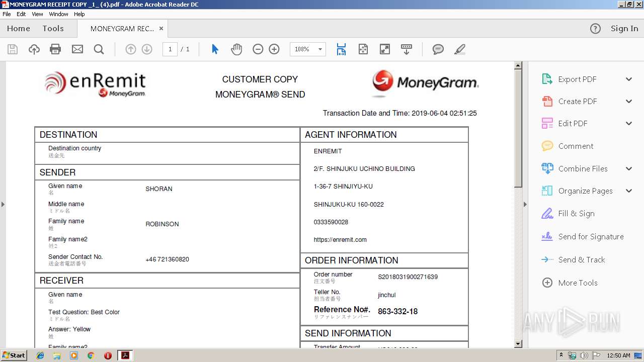The height and width of the screenshot is (362, 644).
Task: Click the full screen mode icon
Action: coord(384,49)
